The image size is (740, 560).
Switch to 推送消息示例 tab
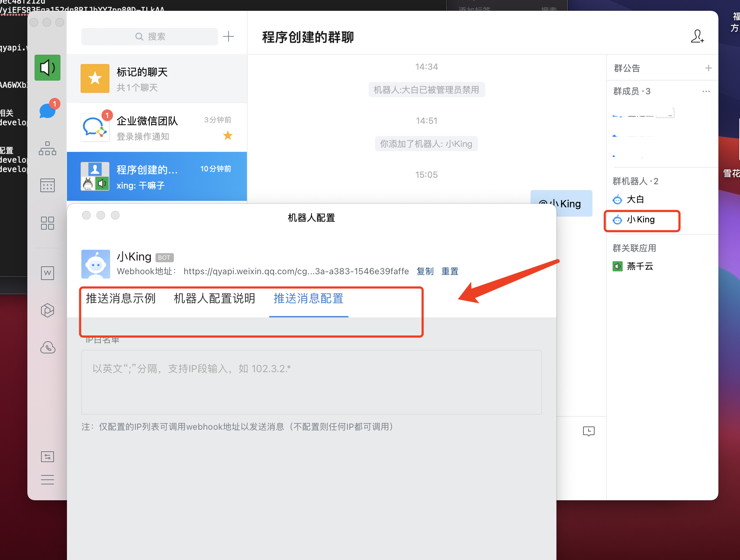tap(121, 298)
